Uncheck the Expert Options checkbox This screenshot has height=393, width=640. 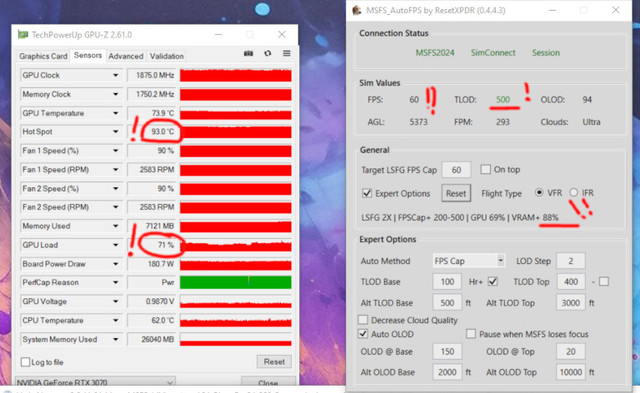click(x=367, y=193)
